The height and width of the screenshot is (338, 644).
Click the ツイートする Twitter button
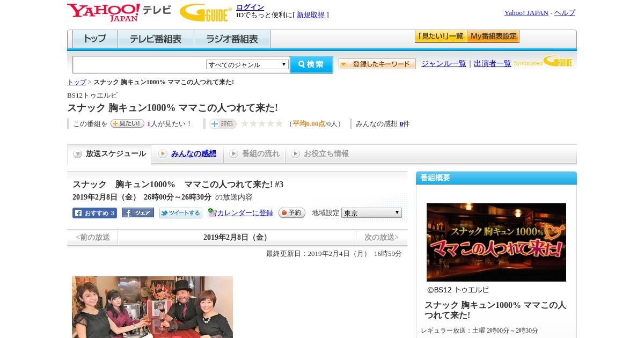181,213
